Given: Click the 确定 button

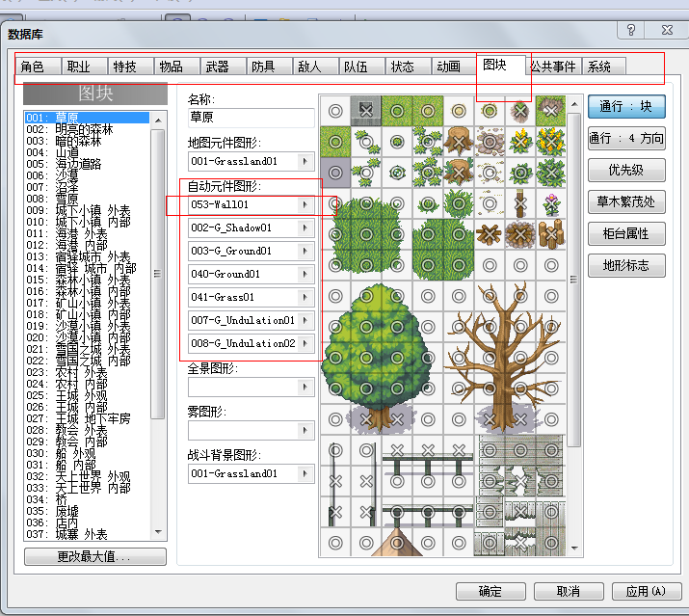Looking at the screenshot, I should [x=490, y=591].
